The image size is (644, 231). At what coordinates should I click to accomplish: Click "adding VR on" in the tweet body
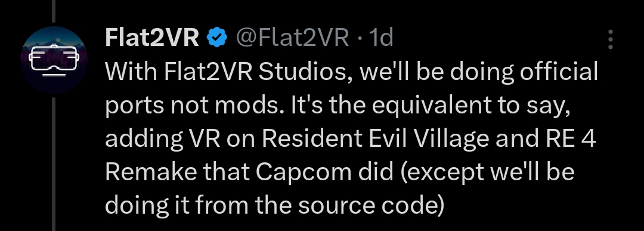181,140
